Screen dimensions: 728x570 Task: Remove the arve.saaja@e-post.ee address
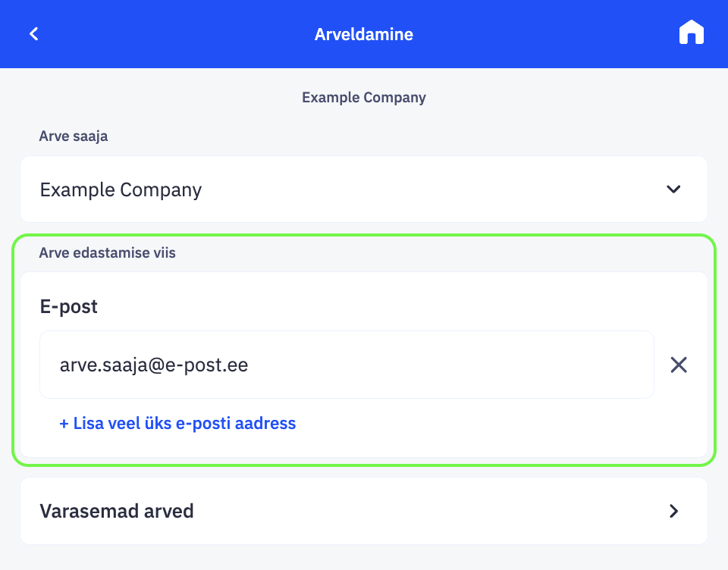pos(679,365)
